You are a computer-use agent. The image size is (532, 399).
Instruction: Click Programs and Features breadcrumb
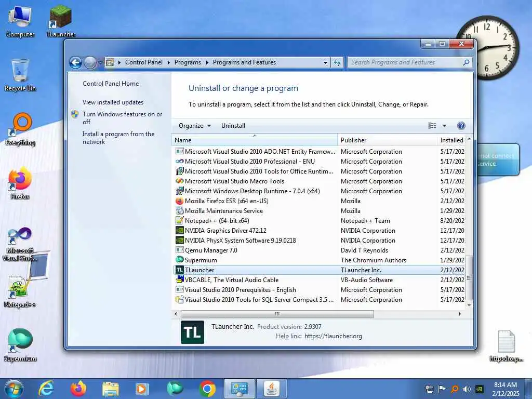pyautogui.click(x=244, y=62)
